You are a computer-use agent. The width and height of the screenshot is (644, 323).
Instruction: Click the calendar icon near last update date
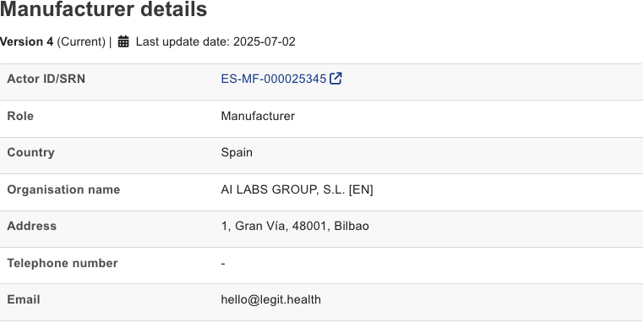[123, 41]
